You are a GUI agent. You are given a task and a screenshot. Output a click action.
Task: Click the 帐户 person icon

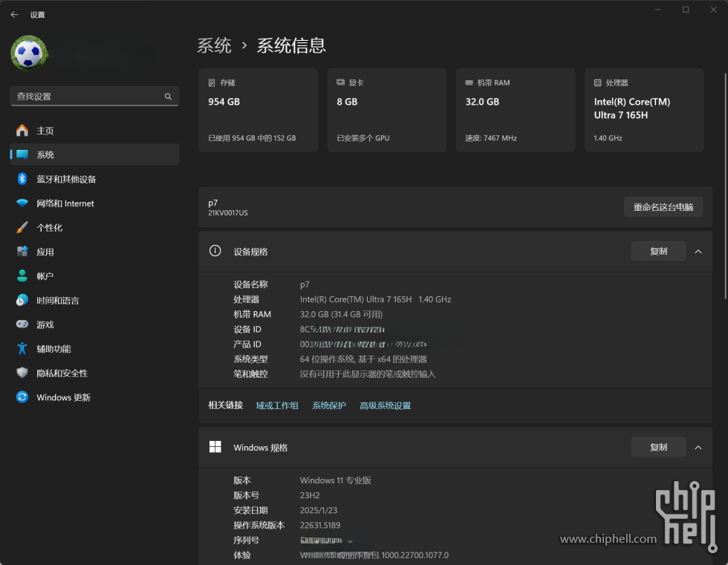pyautogui.click(x=22, y=275)
